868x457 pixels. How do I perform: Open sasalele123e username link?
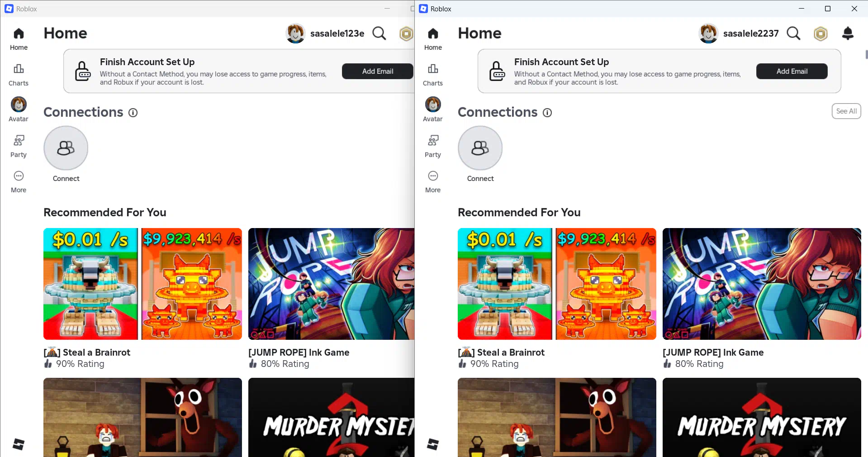(x=337, y=33)
